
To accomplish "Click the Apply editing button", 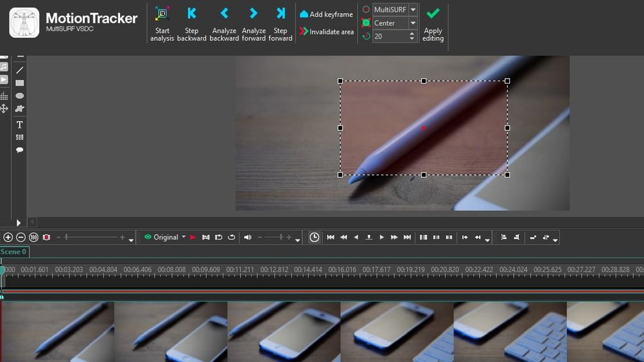I will point(433,22).
